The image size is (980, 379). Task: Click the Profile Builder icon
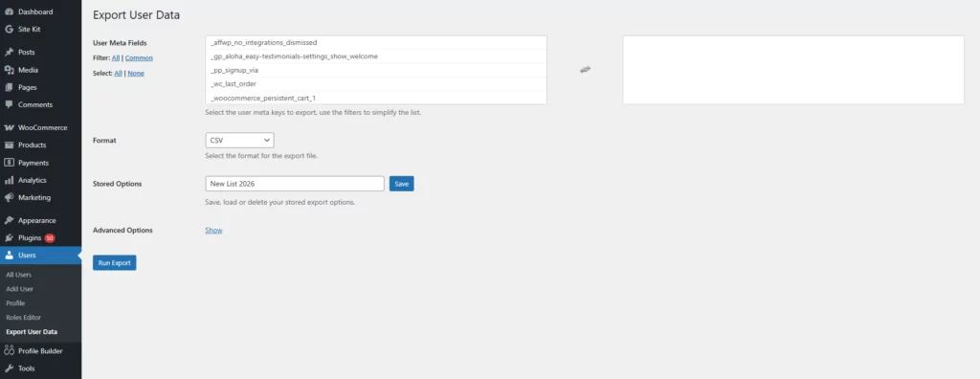tap(9, 351)
